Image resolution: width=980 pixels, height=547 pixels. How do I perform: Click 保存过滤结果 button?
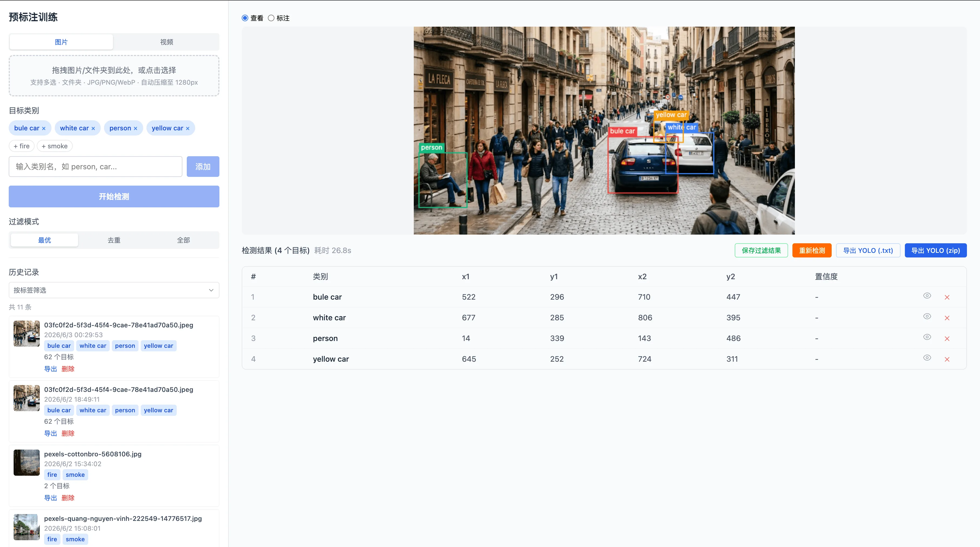click(761, 251)
